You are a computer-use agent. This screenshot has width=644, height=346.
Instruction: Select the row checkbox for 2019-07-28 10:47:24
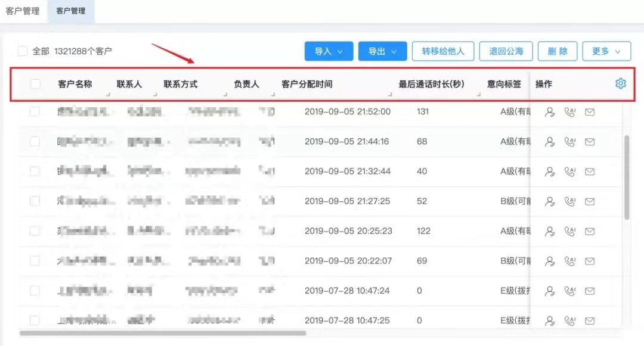pos(35,291)
